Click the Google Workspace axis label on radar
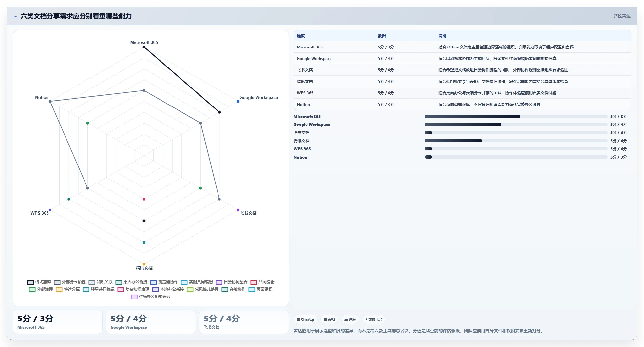Image resolution: width=644 pixels, height=347 pixels. [259, 98]
